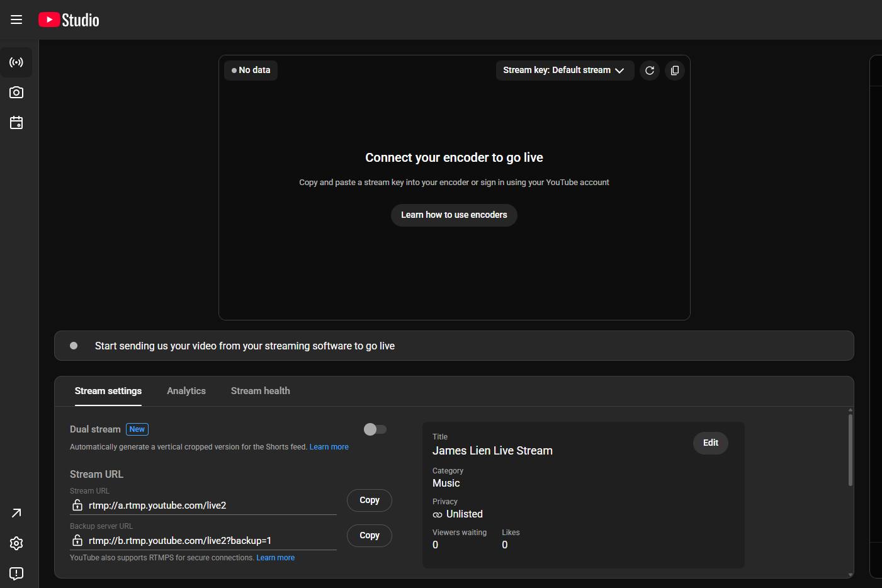The width and height of the screenshot is (882, 588).
Task: Click the Backup server URL field
Action: (x=203, y=541)
